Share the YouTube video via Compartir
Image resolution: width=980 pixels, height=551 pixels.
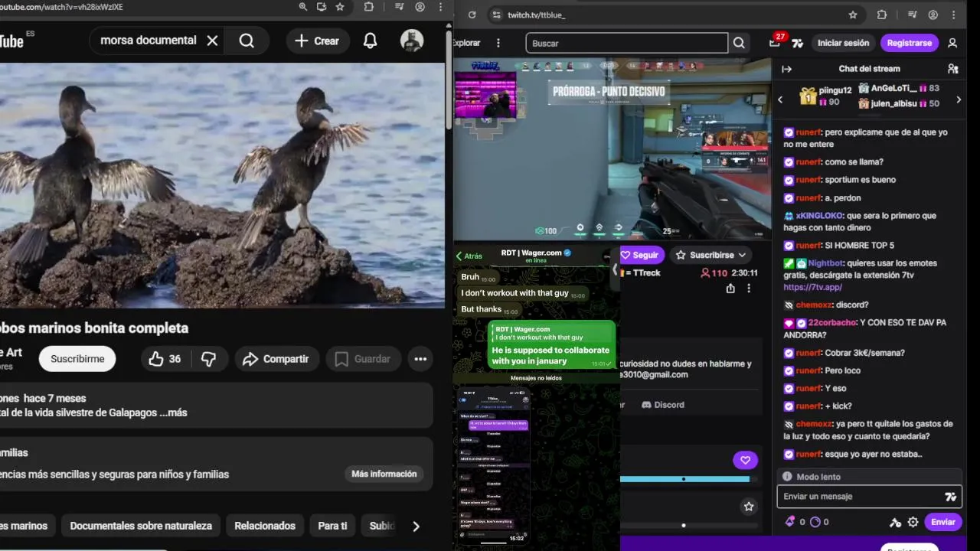point(276,359)
